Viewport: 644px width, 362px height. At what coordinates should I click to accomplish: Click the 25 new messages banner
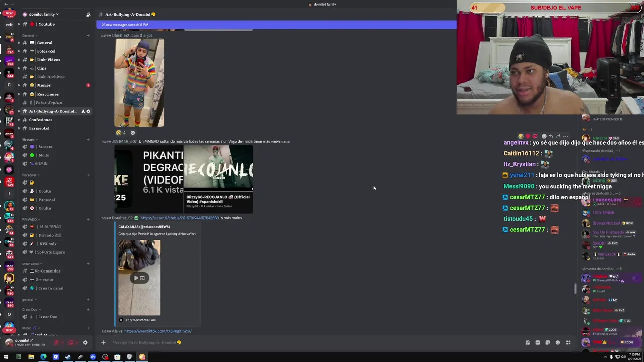276,25
